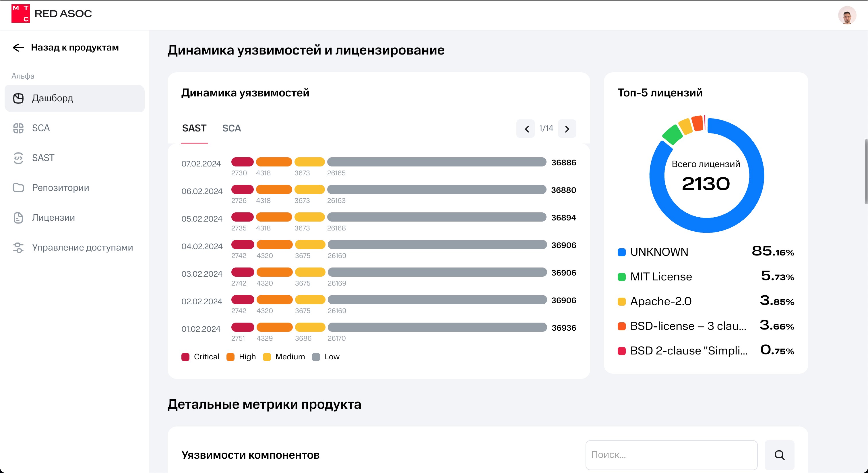Open the Dashboard sidebar icon
868x473 pixels.
point(19,98)
